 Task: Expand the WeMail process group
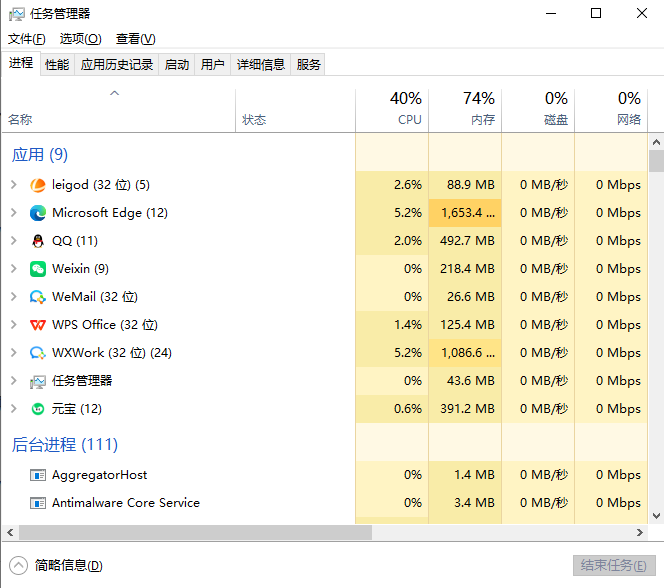(x=14, y=296)
